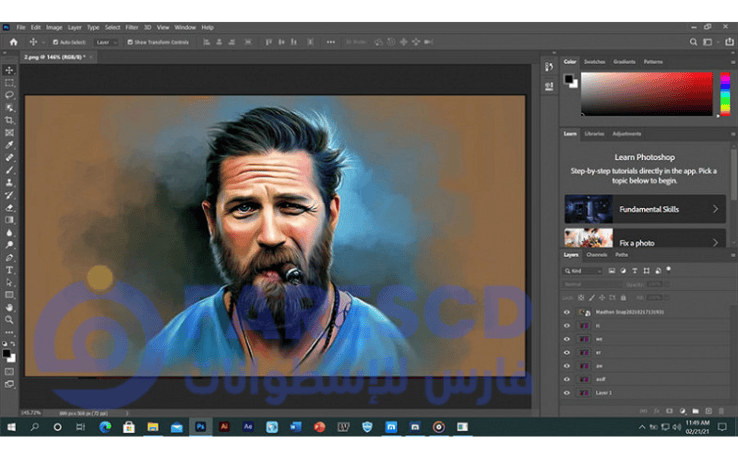Toggle eye icon of the 'er' layer
This screenshot has width=738, height=458.
567,353
